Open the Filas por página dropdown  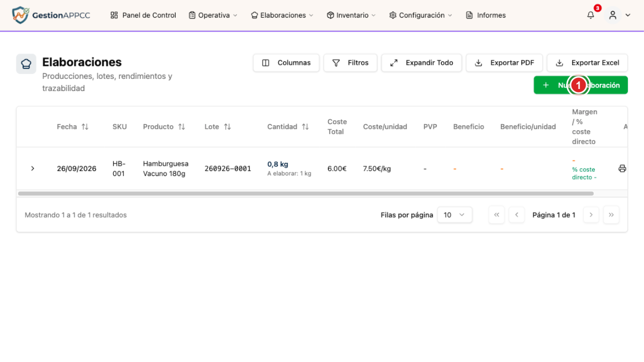[455, 215]
